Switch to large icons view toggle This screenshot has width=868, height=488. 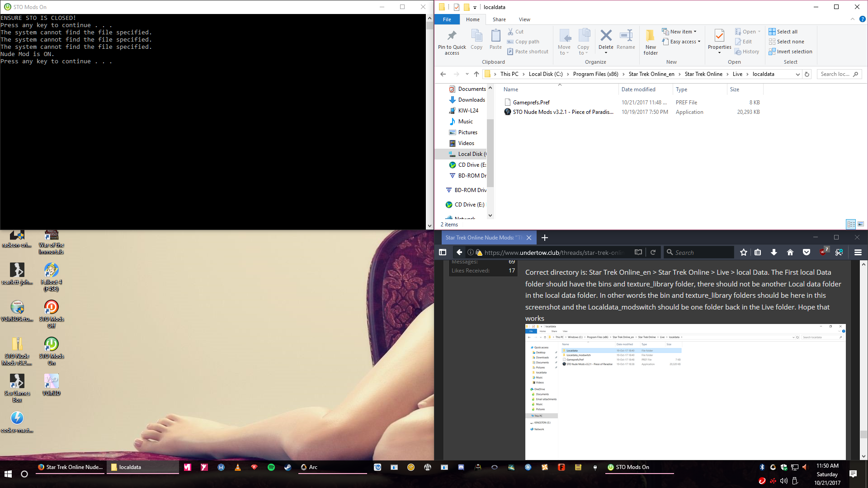(861, 224)
